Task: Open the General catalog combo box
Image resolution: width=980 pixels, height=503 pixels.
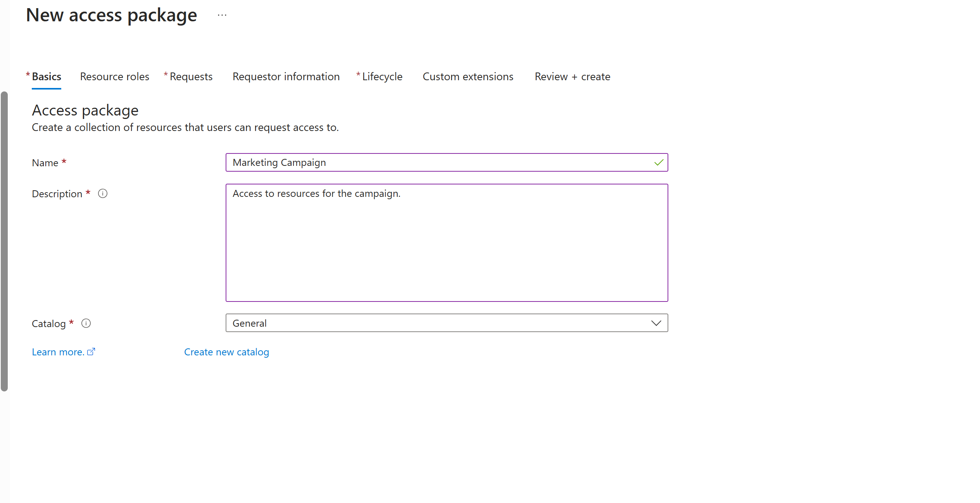Action: click(438, 323)
